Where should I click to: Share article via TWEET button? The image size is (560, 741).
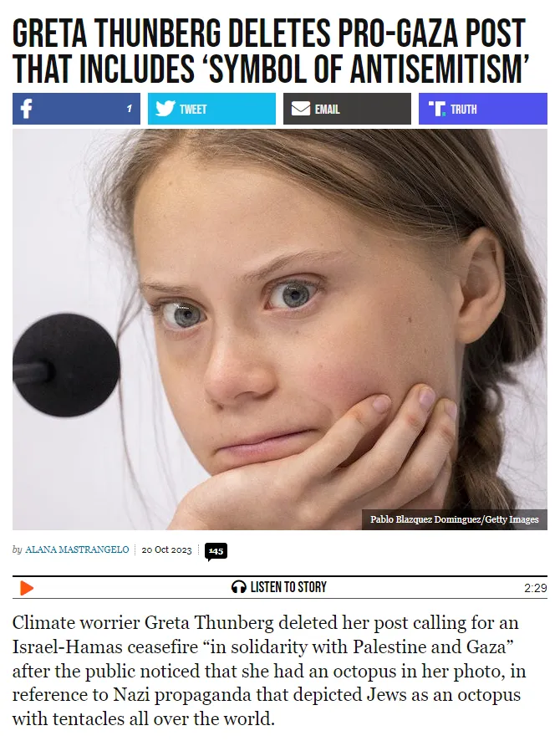[x=211, y=109]
